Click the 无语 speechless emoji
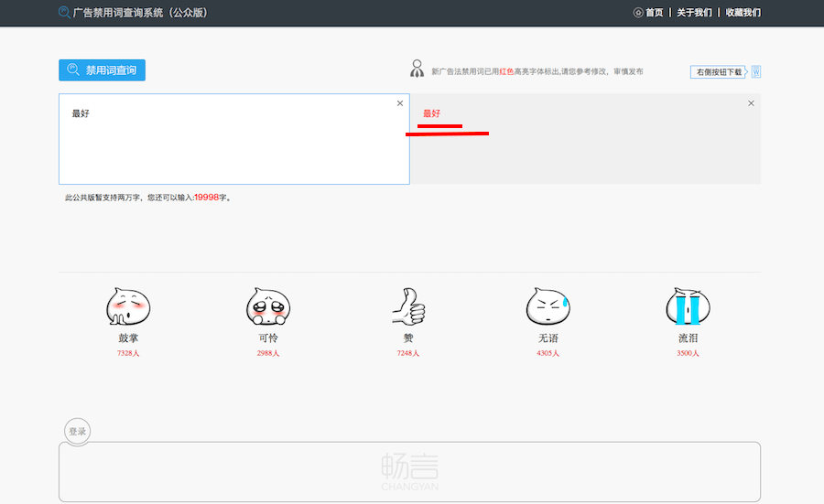Image resolution: width=824 pixels, height=504 pixels. [548, 306]
